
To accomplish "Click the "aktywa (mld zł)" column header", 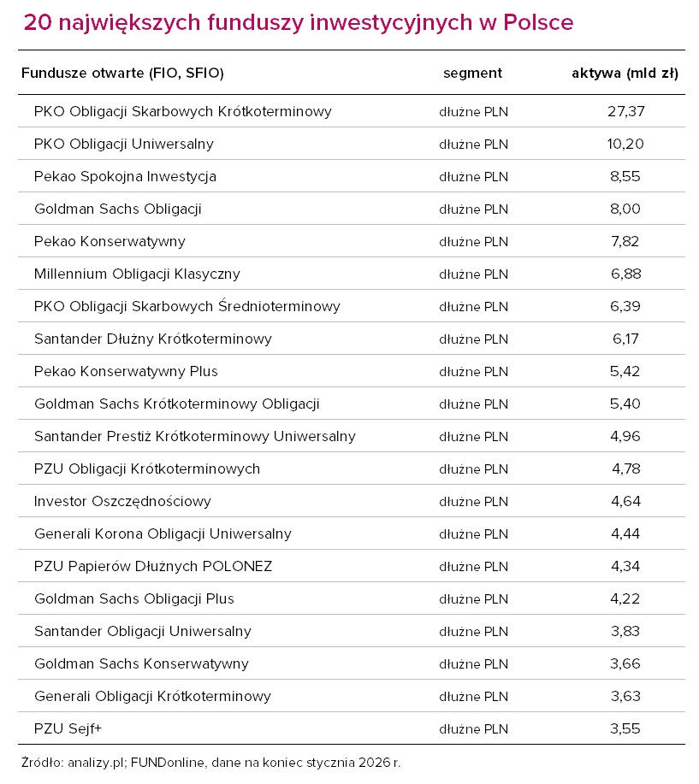I will pos(625,74).
